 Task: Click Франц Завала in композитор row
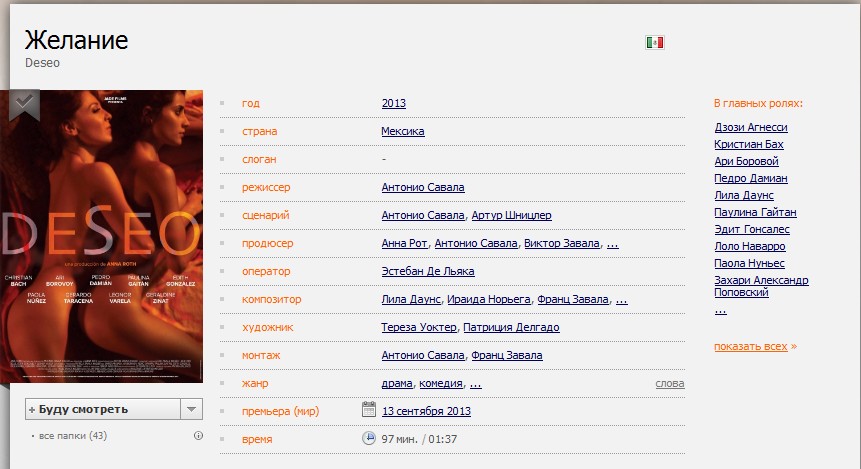(573, 299)
